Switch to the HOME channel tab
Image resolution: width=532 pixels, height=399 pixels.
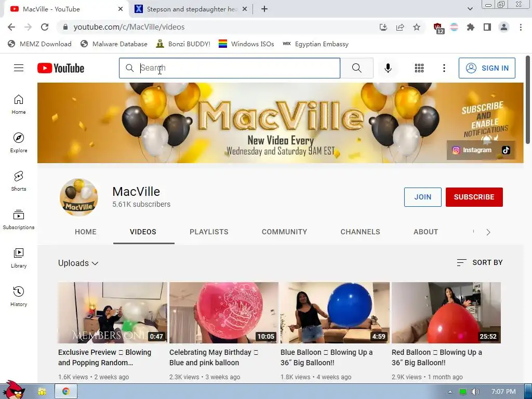pos(86,232)
